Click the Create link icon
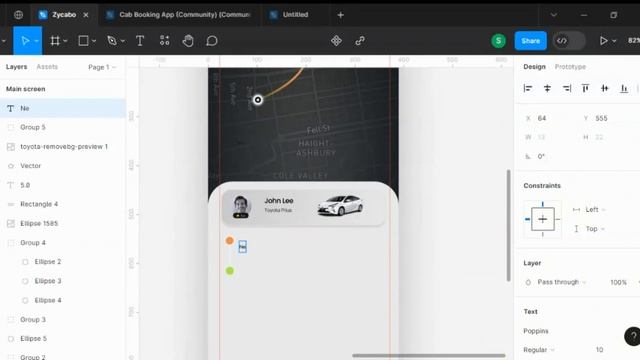 [360, 41]
